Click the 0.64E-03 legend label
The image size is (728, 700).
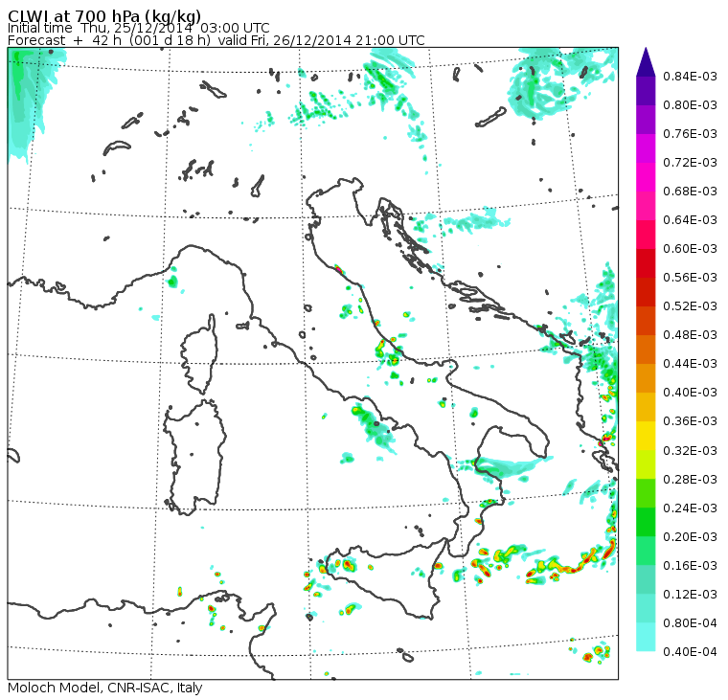point(690,220)
